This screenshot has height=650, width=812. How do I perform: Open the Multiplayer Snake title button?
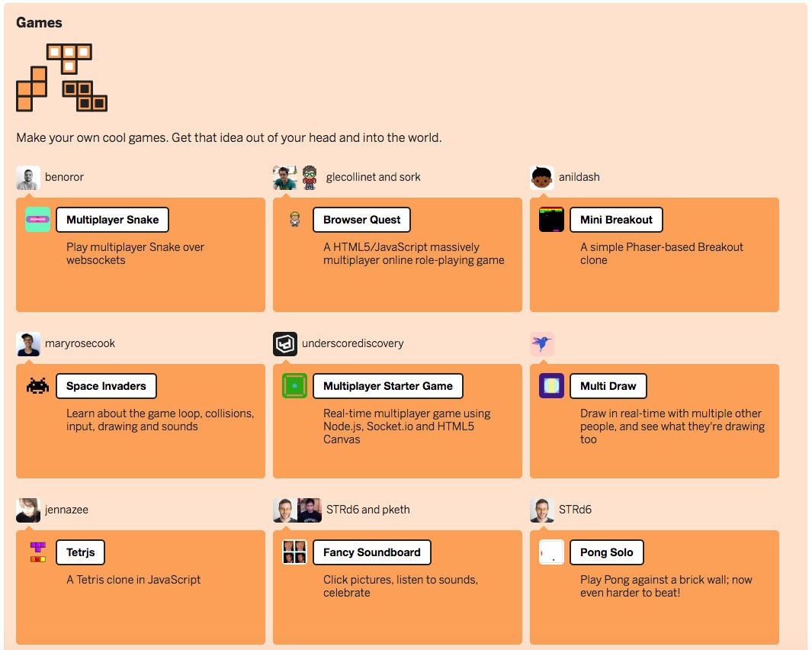click(112, 219)
